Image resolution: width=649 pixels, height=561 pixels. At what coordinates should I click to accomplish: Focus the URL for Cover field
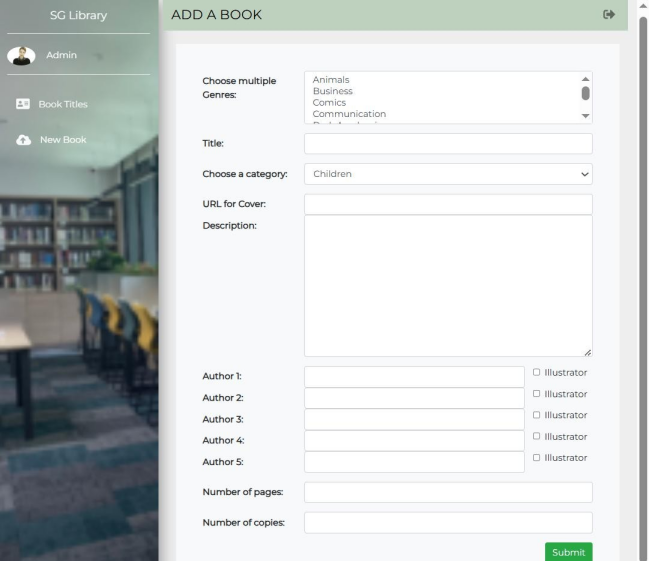448,204
